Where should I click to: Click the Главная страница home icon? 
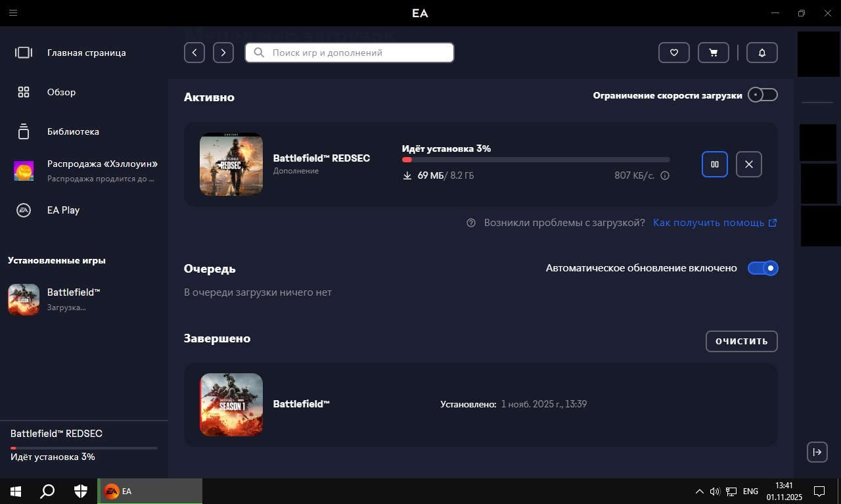click(24, 53)
